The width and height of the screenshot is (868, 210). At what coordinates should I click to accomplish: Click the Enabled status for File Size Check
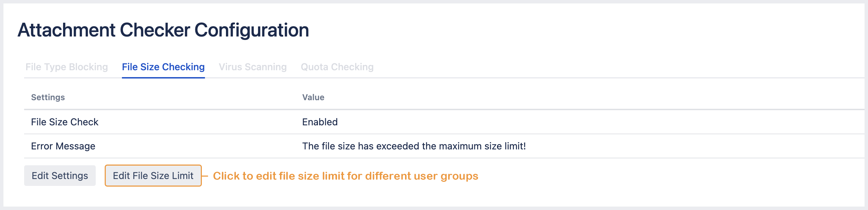320,122
